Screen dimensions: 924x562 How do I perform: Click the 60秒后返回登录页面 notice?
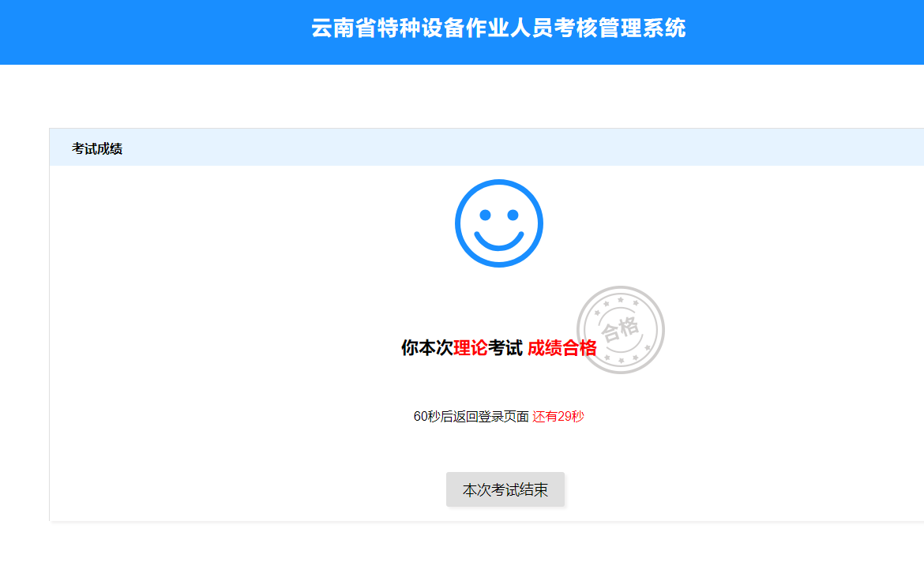click(x=471, y=417)
